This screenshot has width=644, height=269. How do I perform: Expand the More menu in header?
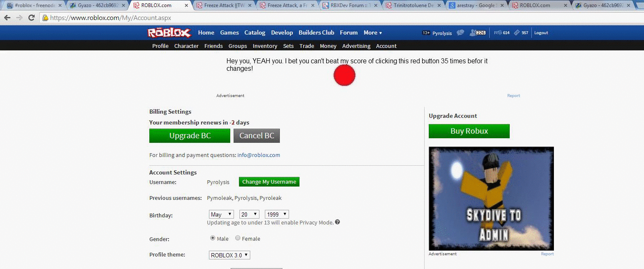[373, 32]
